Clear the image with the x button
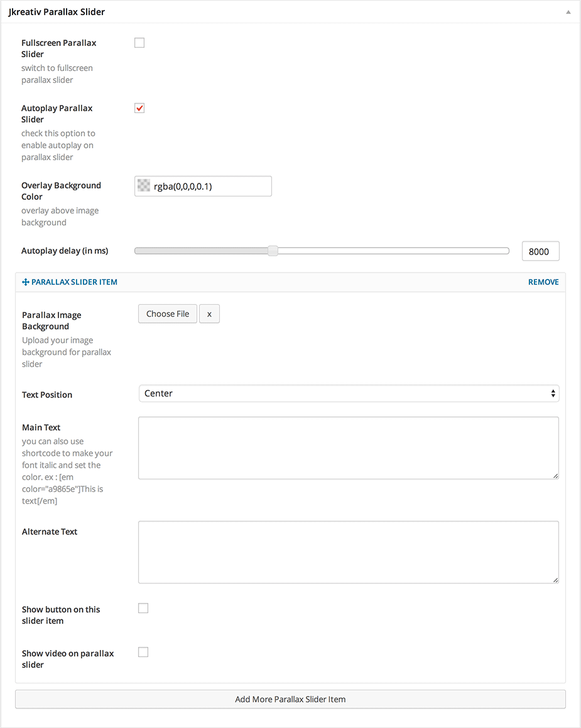The height and width of the screenshot is (728, 581). click(x=209, y=314)
